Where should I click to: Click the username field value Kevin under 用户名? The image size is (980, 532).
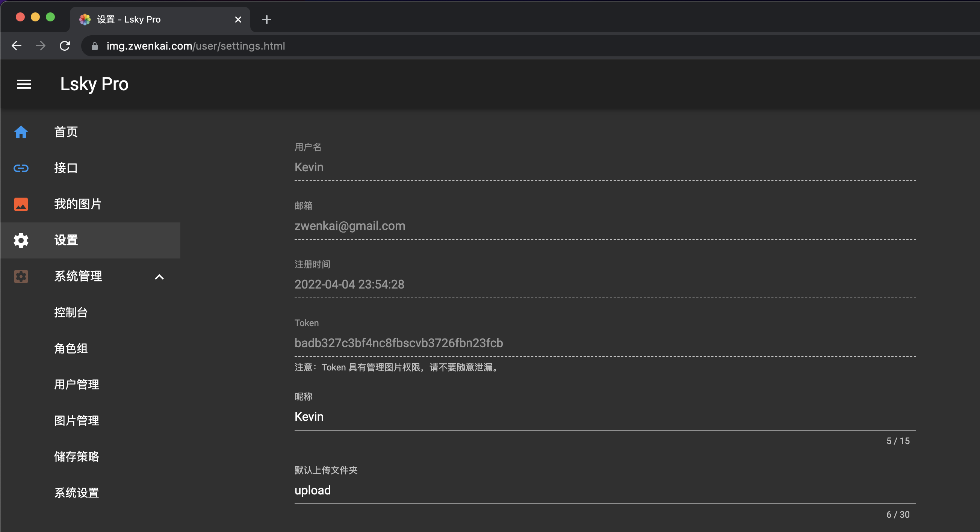click(309, 167)
